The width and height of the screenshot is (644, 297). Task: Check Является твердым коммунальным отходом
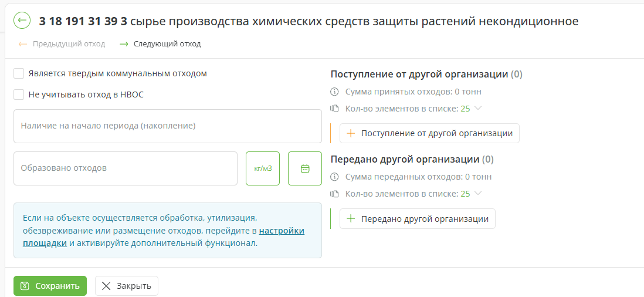click(x=19, y=73)
